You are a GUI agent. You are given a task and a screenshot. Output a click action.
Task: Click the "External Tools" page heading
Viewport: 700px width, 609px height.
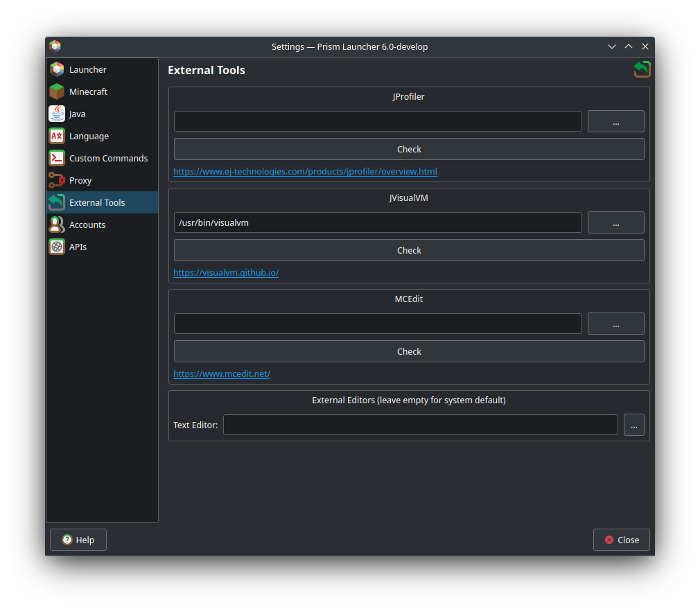(x=207, y=70)
